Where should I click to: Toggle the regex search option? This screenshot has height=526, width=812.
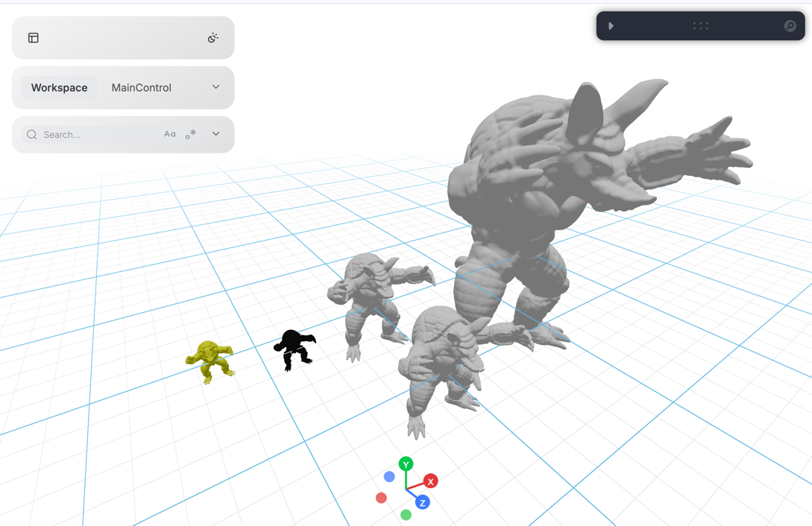click(191, 134)
